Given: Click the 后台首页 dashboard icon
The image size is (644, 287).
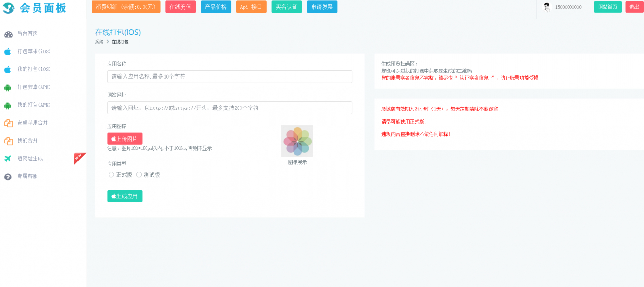Looking at the screenshot, I should point(7,34).
